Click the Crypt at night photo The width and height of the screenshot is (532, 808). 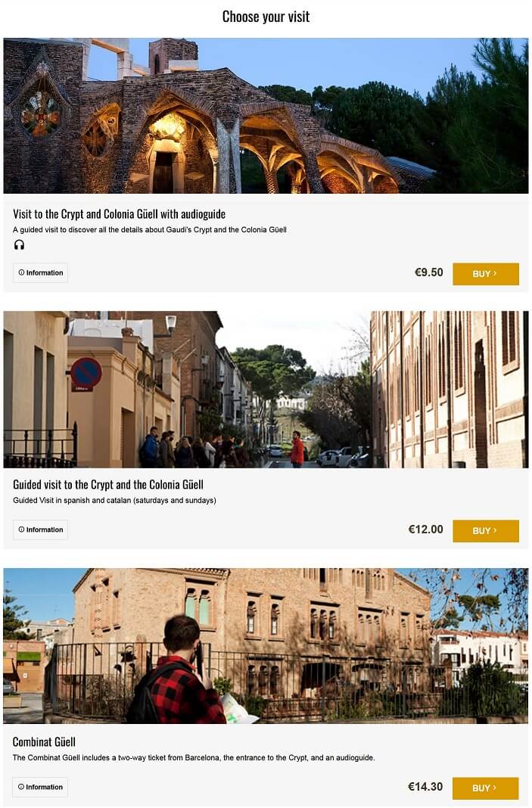point(266,116)
